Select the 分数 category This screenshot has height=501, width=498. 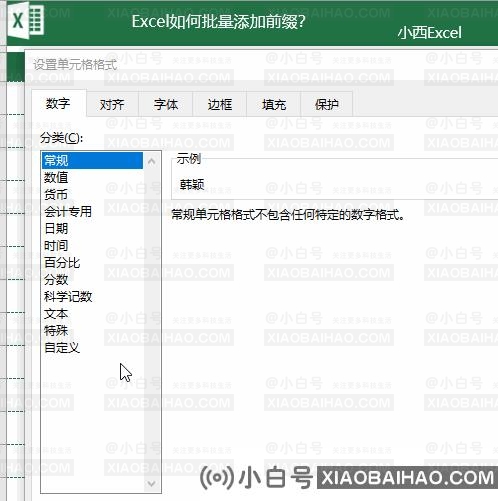[x=92, y=279]
